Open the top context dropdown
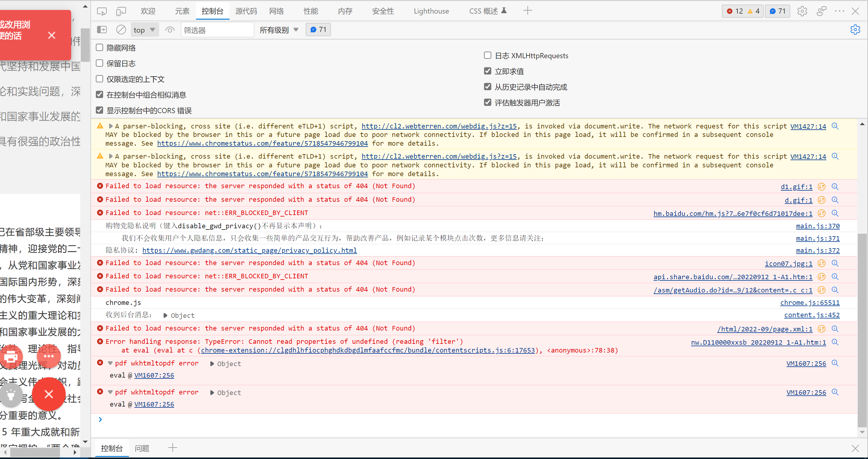Viewport: 868px width, 459px height. pyautogui.click(x=144, y=30)
